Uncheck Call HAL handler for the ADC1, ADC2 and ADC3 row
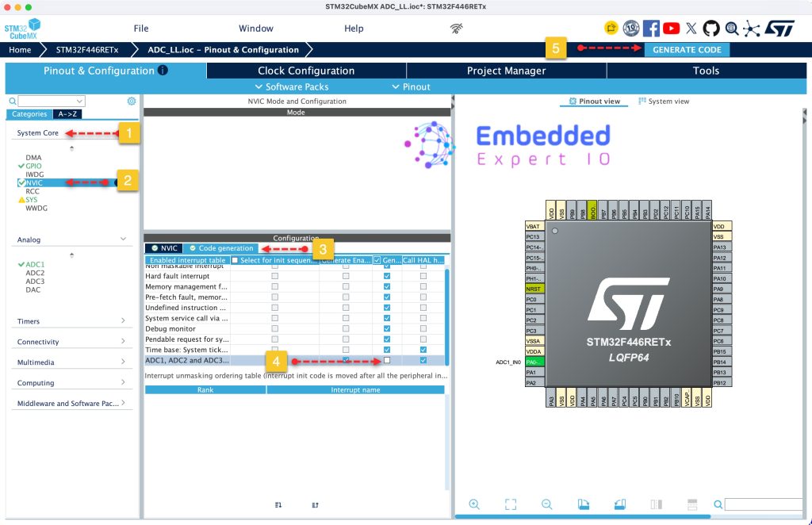Viewport: 812px width, 525px height. (x=423, y=360)
